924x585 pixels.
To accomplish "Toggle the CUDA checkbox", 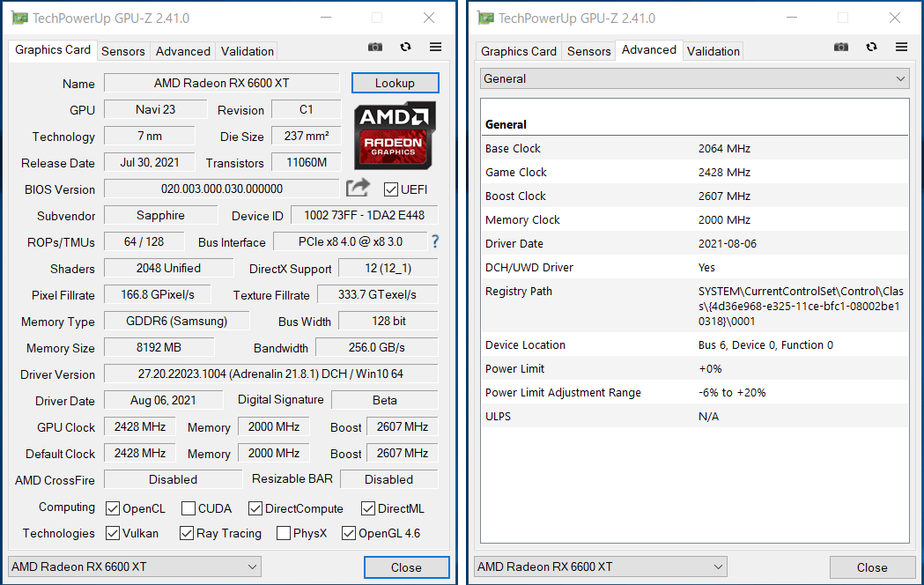I will (x=188, y=508).
